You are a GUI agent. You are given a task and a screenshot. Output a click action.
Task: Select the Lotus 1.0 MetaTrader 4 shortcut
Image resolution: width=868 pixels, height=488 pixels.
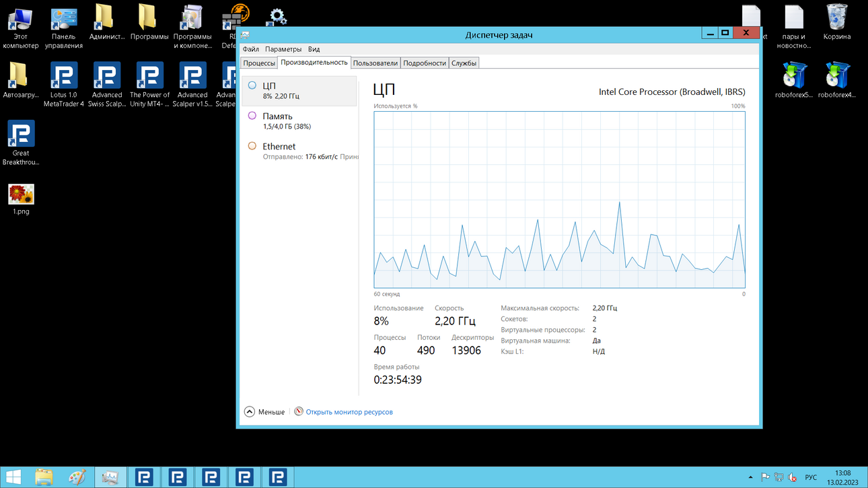point(64,85)
